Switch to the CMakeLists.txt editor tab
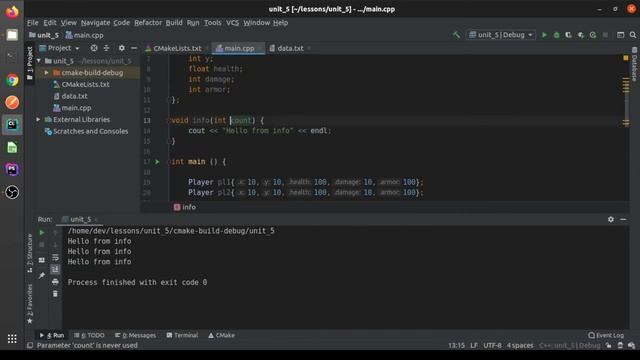The width and height of the screenshot is (640, 360). (177, 48)
